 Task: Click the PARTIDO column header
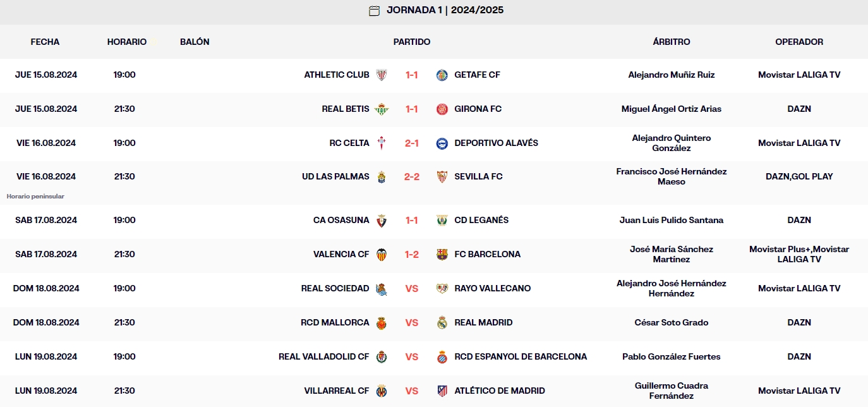pyautogui.click(x=412, y=42)
